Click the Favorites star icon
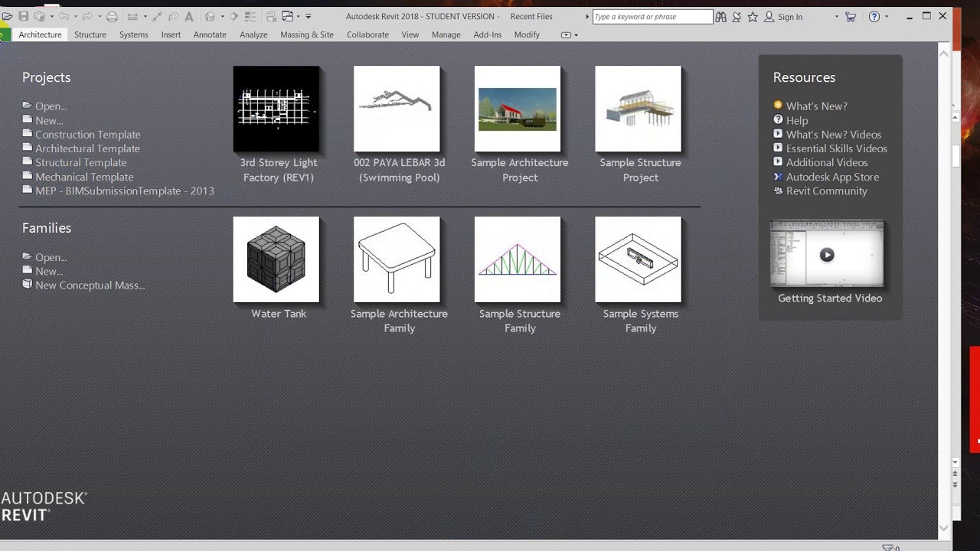Screen dimensions: 980x551 click(753, 16)
